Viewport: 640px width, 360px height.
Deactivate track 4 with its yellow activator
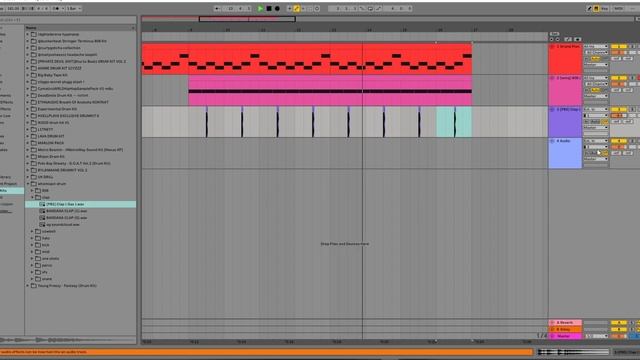[x=618, y=141]
